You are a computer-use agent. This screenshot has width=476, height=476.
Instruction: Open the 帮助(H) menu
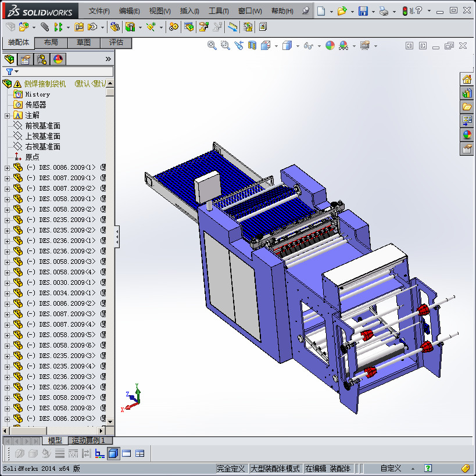(x=282, y=11)
